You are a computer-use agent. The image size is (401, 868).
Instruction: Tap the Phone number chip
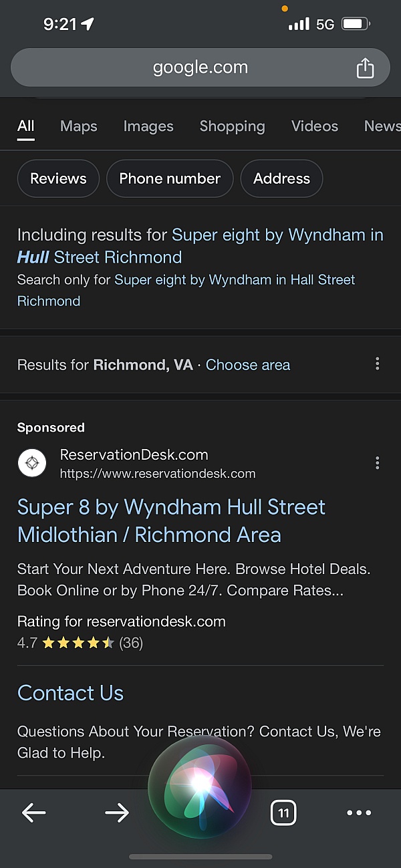(170, 178)
